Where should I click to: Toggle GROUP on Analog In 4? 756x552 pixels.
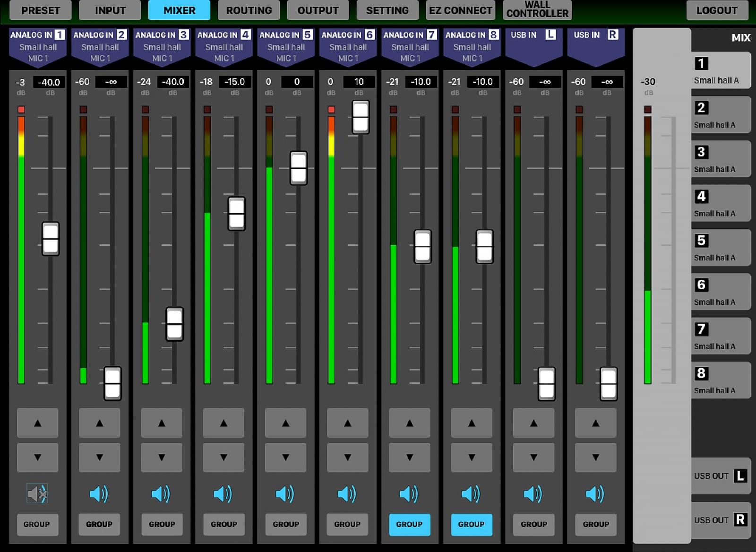click(223, 525)
